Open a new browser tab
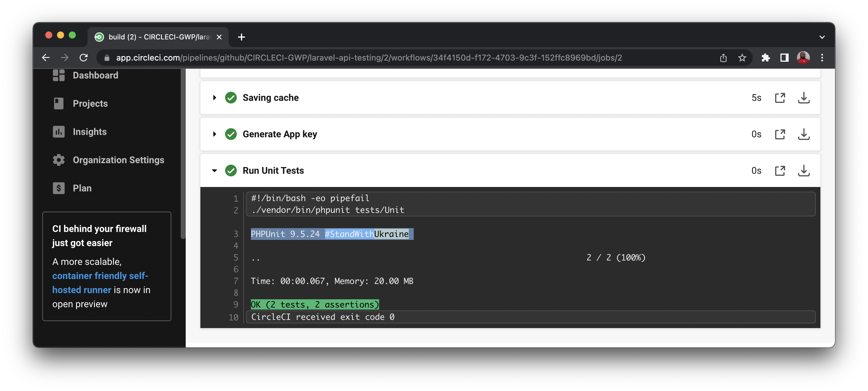Viewport: 868px width, 391px height. click(241, 37)
